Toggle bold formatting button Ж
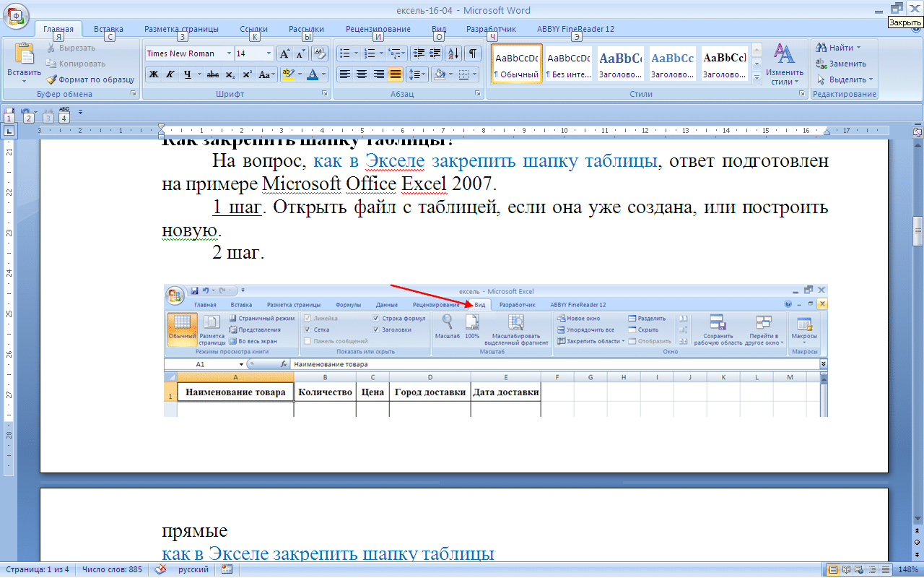Screen dimensions: 924x578 [x=154, y=74]
